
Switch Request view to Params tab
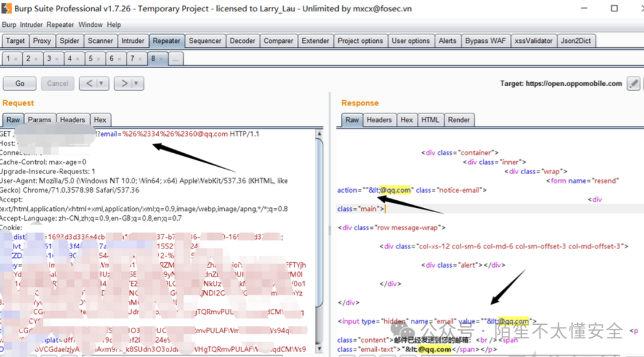coord(39,120)
